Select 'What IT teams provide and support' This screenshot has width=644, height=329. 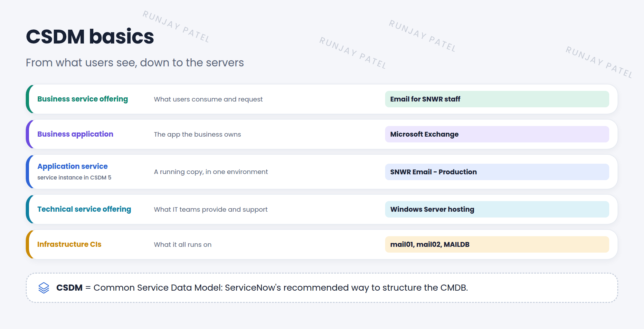click(x=211, y=209)
